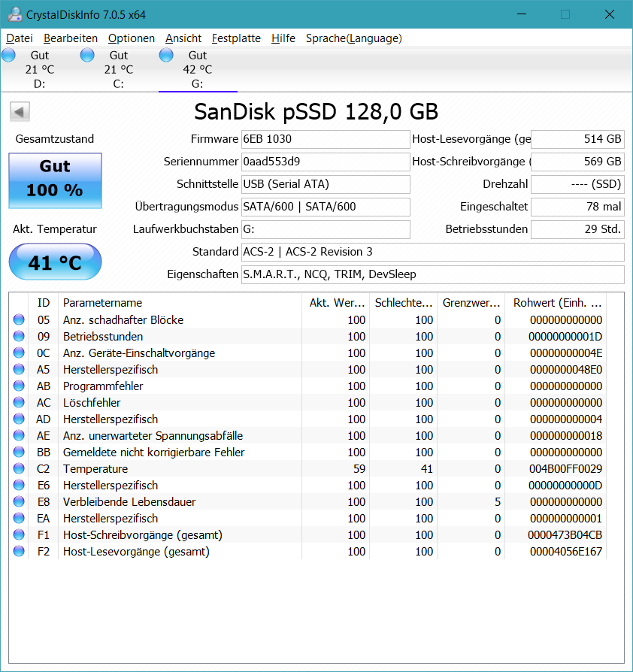This screenshot has height=672, width=633.
Task: Close the CrystalDiskInfo window
Action: pos(610,14)
